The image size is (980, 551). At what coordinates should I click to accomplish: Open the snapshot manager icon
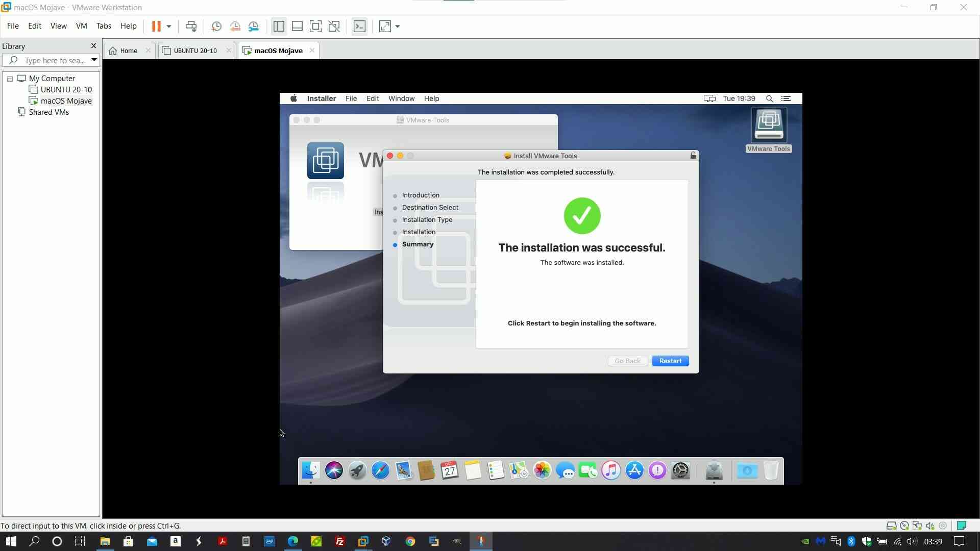pyautogui.click(x=254, y=26)
